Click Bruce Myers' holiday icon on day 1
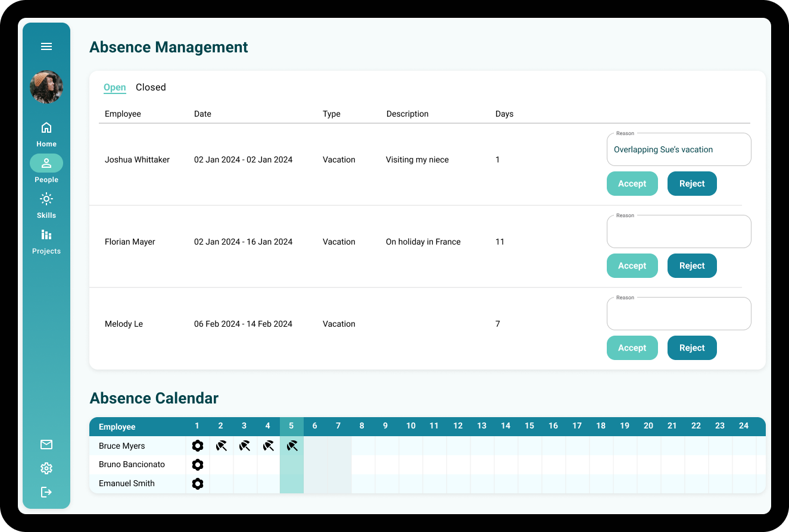 click(x=198, y=446)
